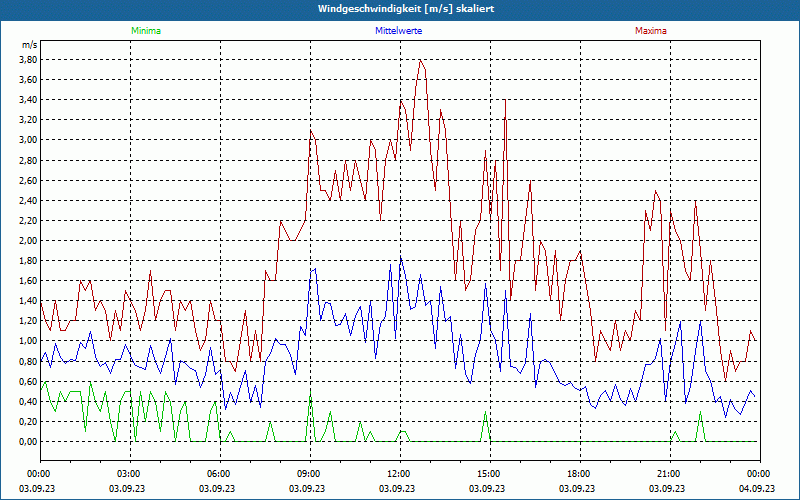
Task: Click the 1,20 y-axis value
Action: (x=28, y=321)
